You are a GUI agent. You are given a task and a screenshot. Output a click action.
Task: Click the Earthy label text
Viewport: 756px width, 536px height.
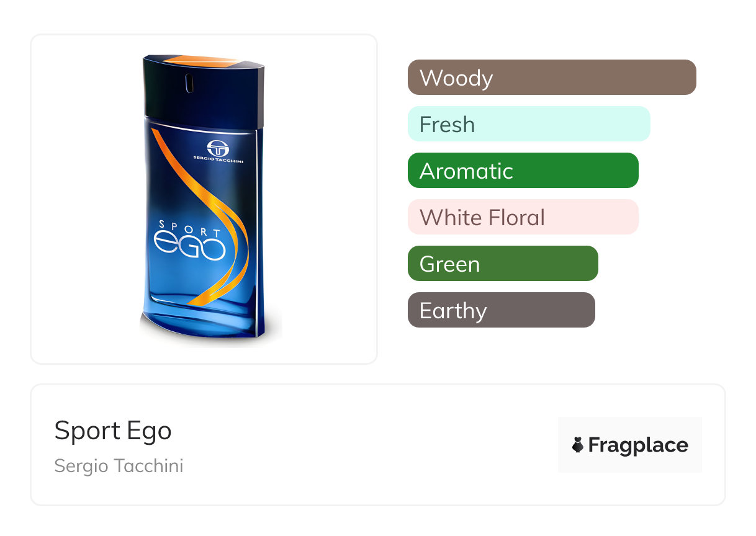(453, 311)
